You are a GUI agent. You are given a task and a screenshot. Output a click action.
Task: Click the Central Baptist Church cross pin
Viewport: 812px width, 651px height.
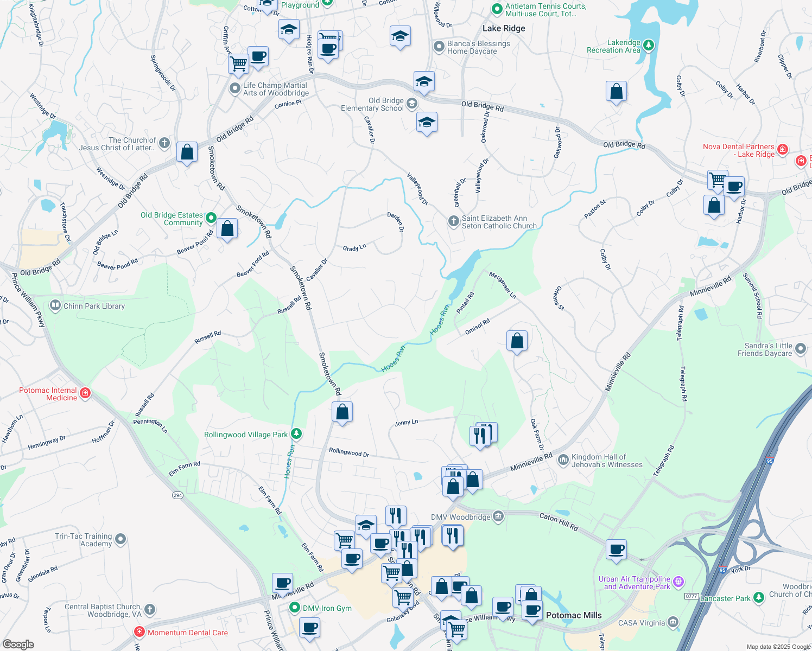[x=150, y=610]
